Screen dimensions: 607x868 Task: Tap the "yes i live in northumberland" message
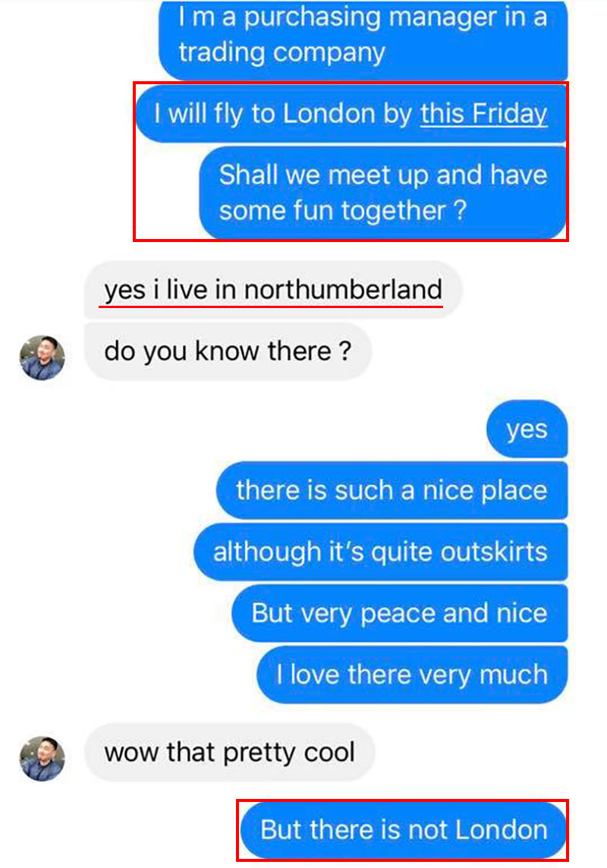(x=273, y=290)
